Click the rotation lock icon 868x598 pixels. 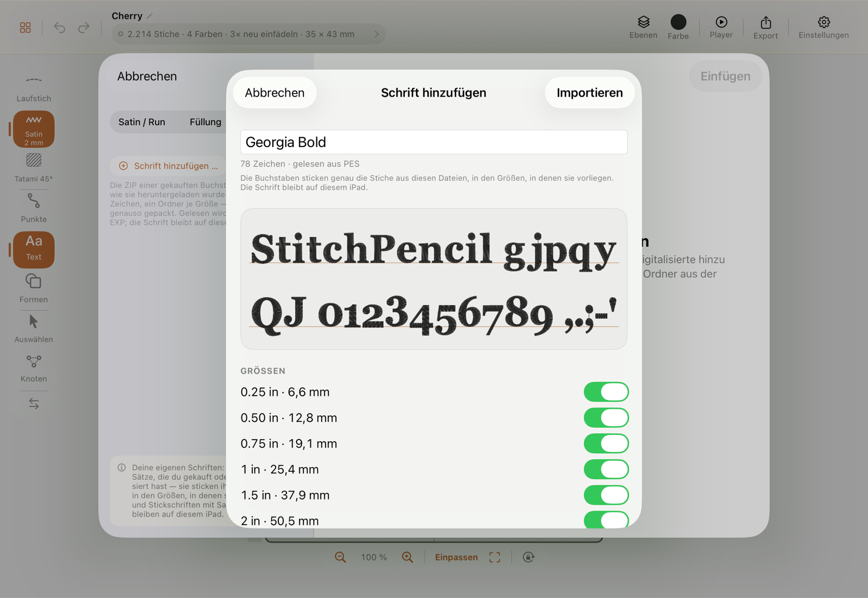point(528,557)
